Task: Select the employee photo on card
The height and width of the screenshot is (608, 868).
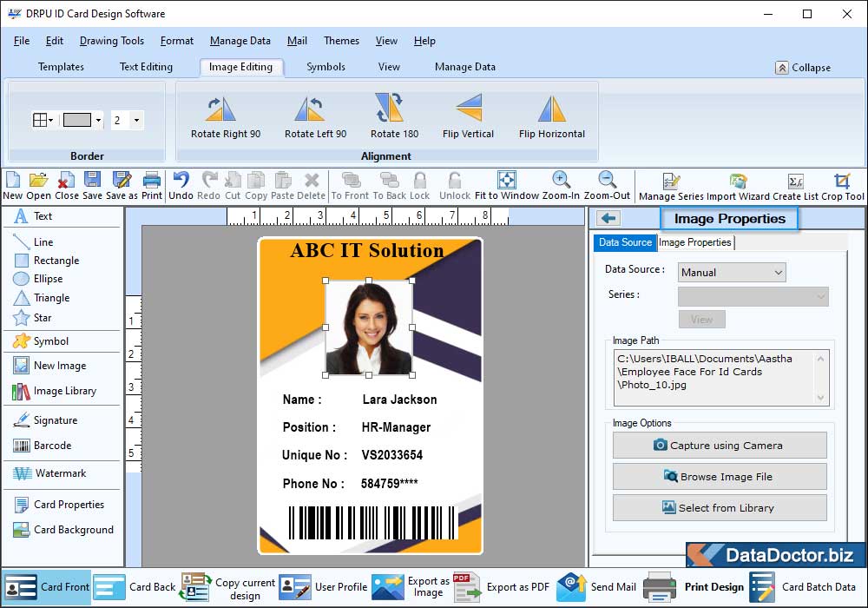Action: [369, 327]
